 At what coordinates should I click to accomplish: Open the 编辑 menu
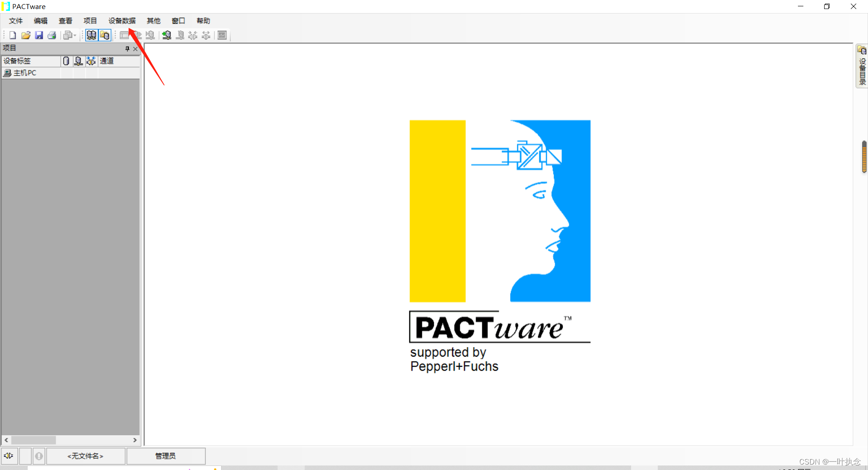[x=41, y=21]
